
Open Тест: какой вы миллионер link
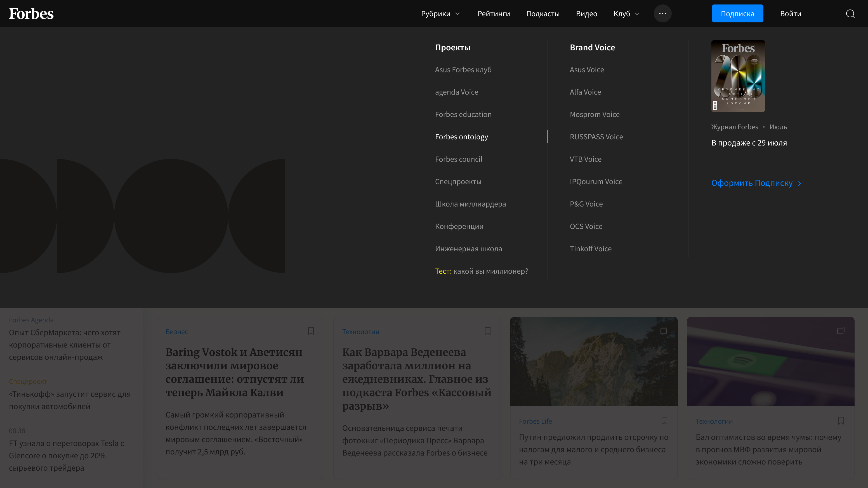coord(481,271)
